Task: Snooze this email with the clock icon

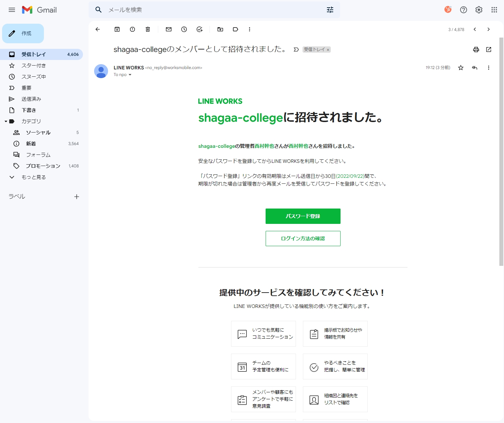Action: tap(184, 29)
